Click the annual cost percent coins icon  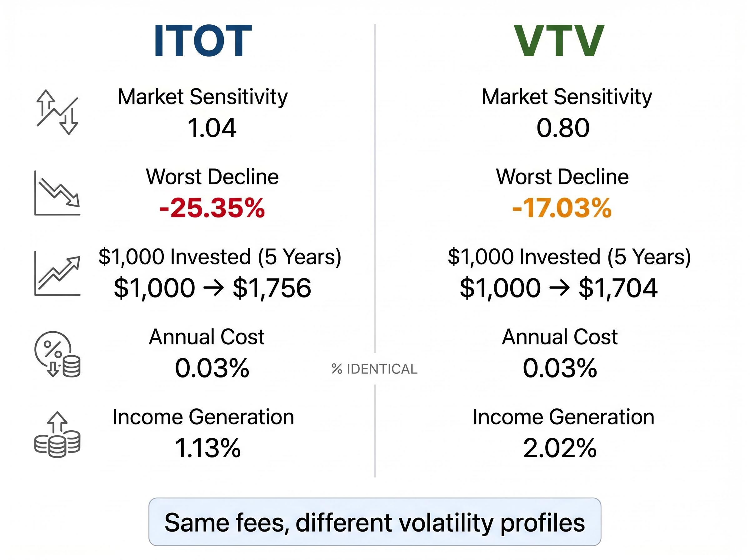click(57, 354)
